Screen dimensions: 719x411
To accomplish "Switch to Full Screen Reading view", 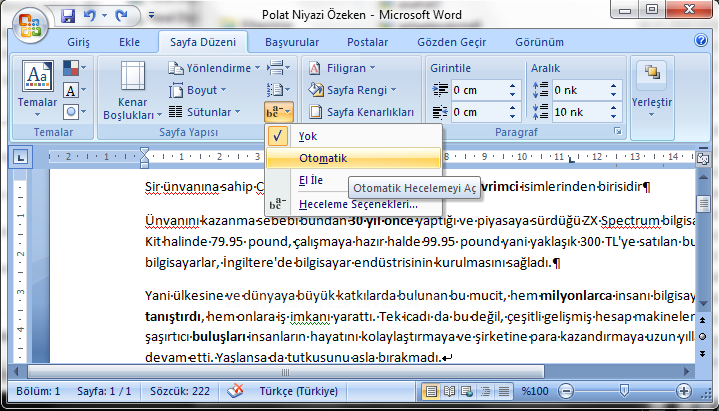I will coord(451,391).
